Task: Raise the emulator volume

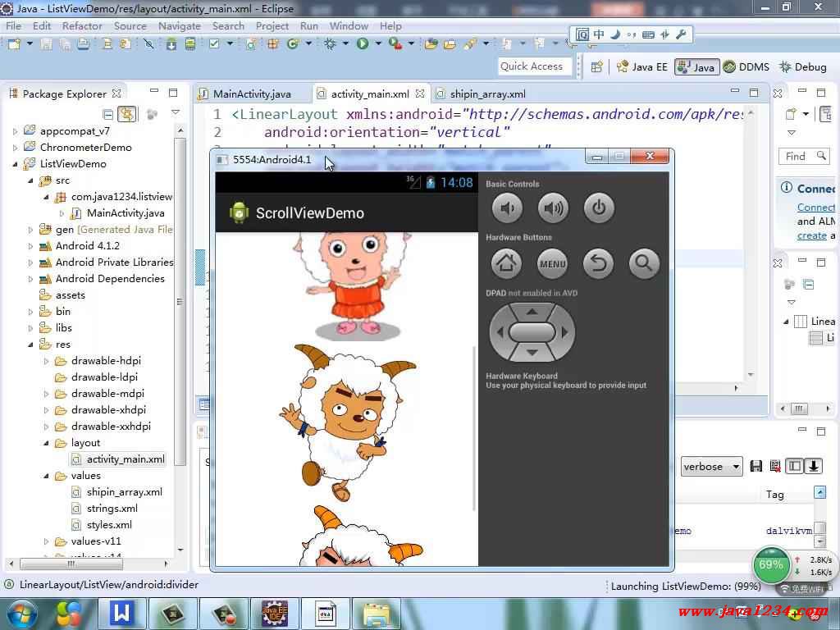Action: (x=553, y=208)
